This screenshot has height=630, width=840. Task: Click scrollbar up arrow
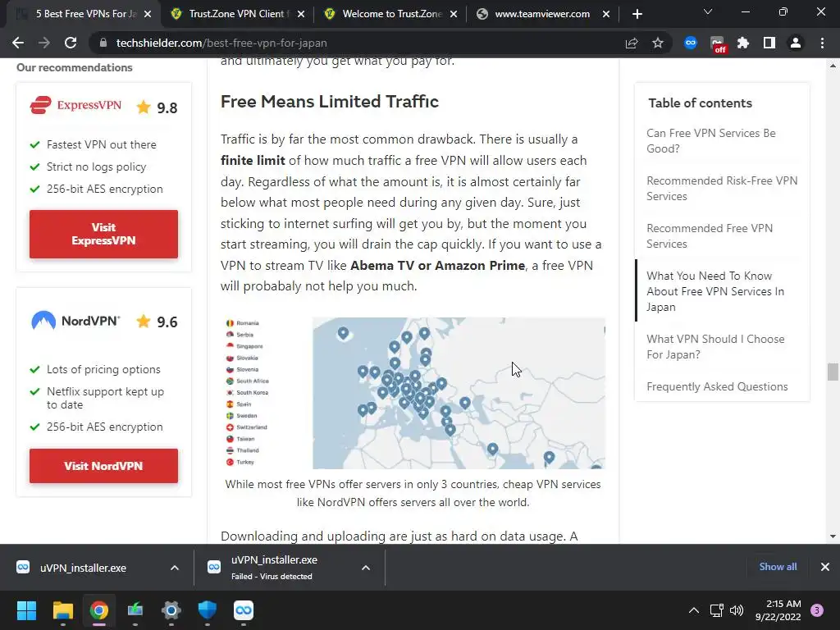(x=833, y=66)
